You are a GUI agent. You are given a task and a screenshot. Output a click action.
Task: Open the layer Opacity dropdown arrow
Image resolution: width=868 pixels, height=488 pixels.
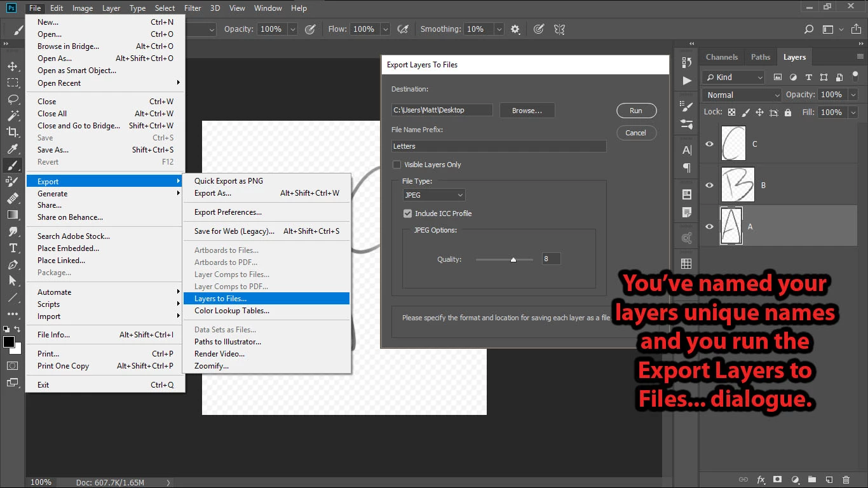(x=853, y=95)
